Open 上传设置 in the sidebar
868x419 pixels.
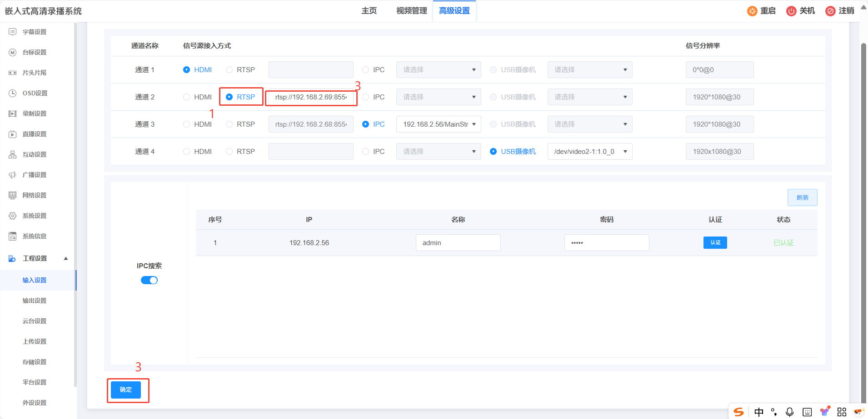point(35,341)
